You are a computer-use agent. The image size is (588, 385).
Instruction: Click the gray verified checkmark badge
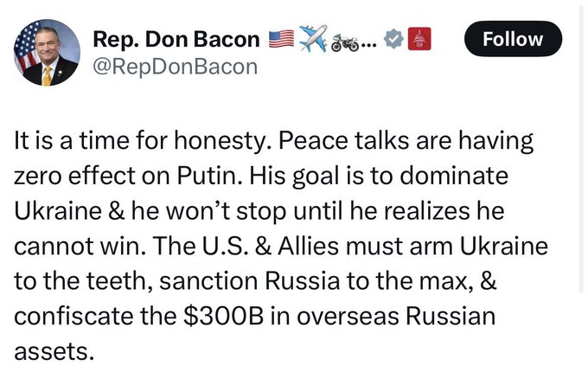click(393, 40)
